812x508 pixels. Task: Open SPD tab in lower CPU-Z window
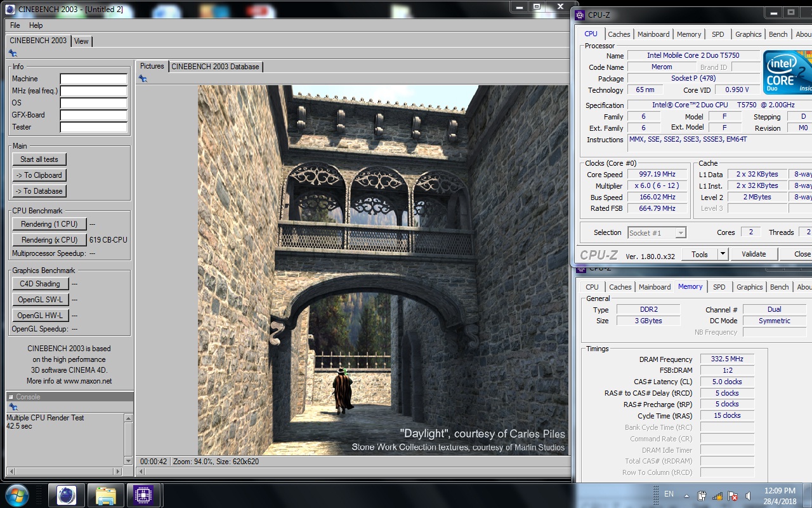click(x=719, y=287)
